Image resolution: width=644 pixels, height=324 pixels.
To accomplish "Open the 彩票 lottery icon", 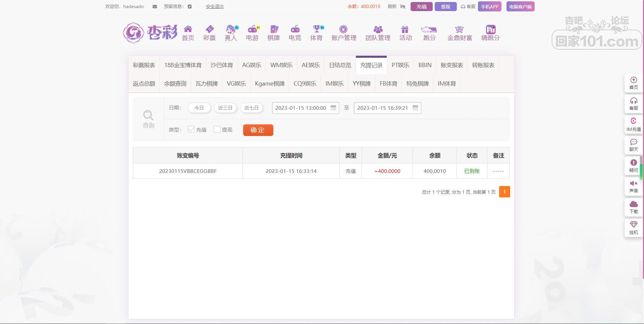I will 209,29.
